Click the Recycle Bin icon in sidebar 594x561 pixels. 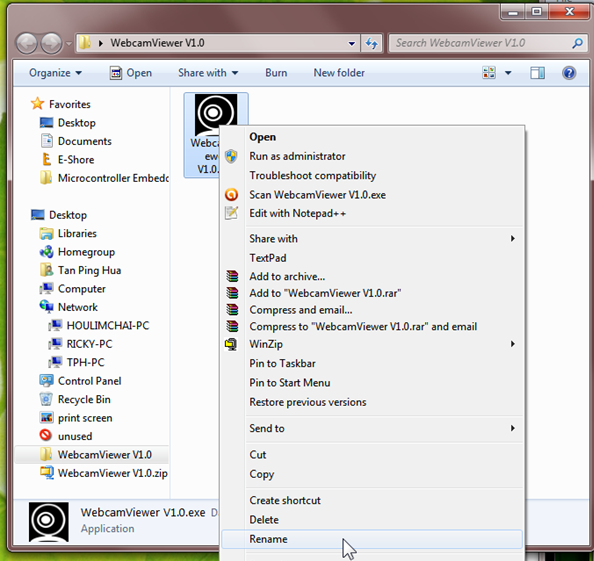point(46,399)
